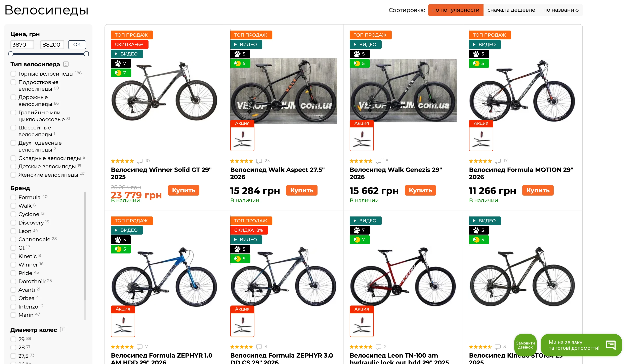Screen dimensions: 627x364
Task: Select the по популярности sort tab
Action: pos(456,10)
